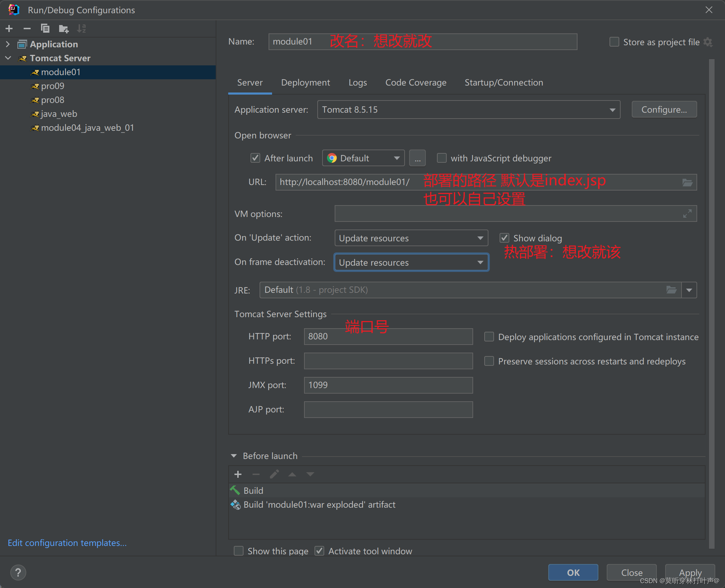Click the Remove Configuration minus icon
Image resolution: width=725 pixels, height=588 pixels.
(x=27, y=29)
